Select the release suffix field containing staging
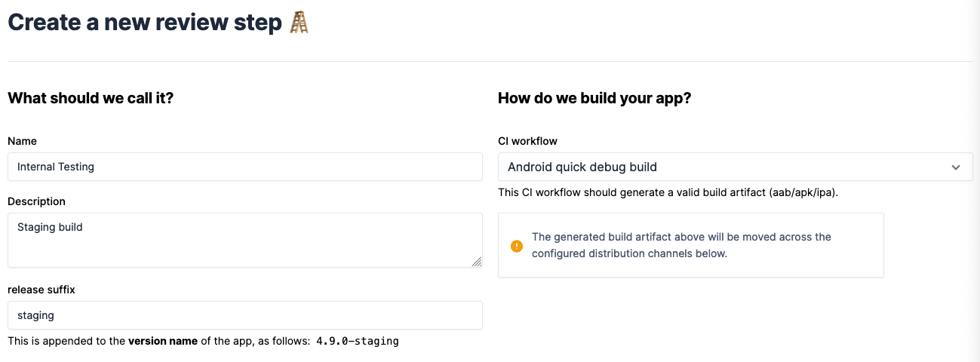Viewport: 980px width, 362px height. [245, 315]
